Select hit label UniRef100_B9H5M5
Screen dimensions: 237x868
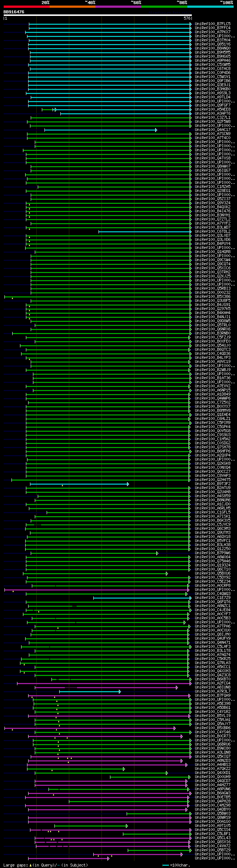pyautogui.click(x=213, y=53)
